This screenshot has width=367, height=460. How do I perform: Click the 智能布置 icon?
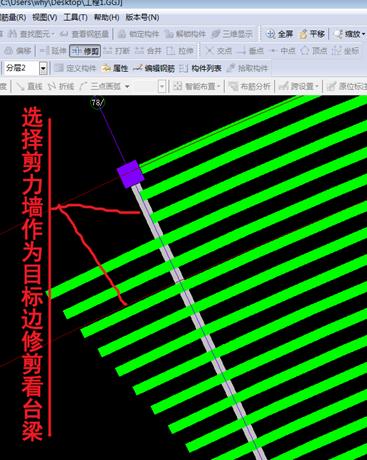coord(178,86)
